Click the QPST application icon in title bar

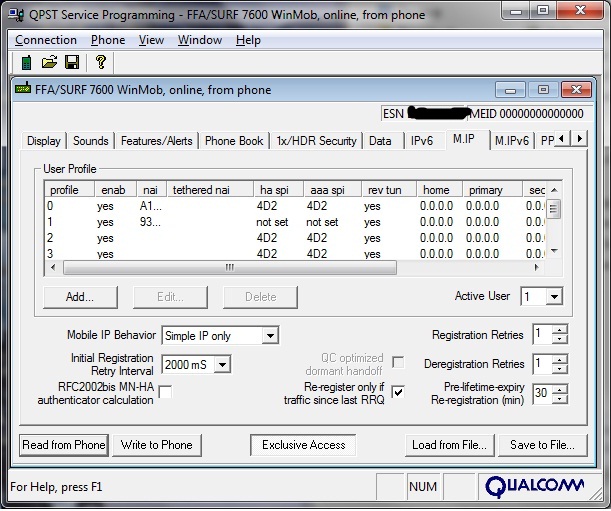point(16,15)
